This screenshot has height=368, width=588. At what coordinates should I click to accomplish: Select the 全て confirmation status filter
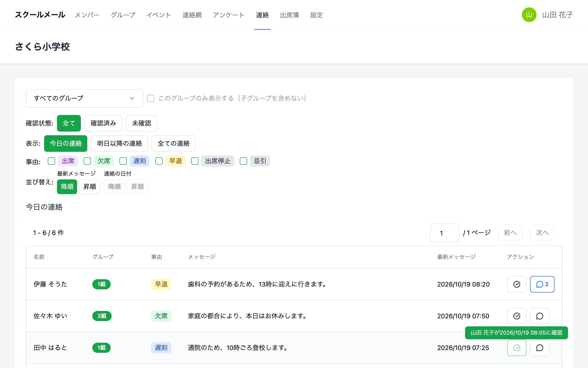tap(69, 123)
